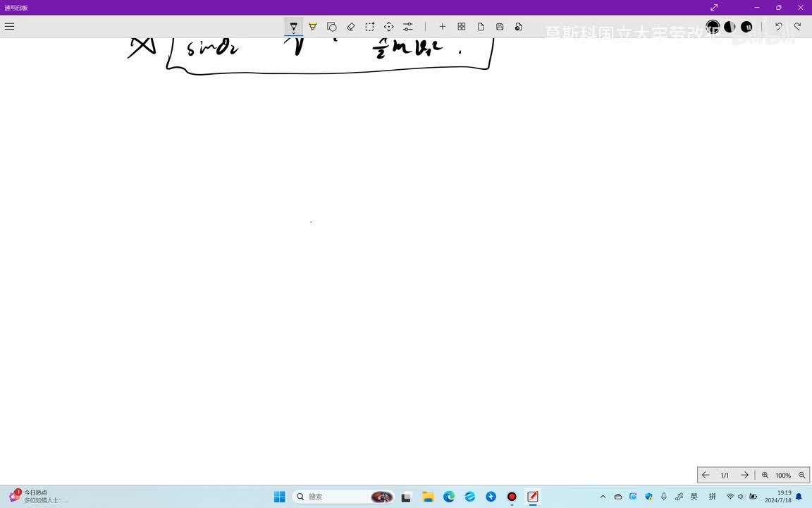The image size is (812, 508).
Task: Open File Explorer from taskbar
Action: point(428,497)
